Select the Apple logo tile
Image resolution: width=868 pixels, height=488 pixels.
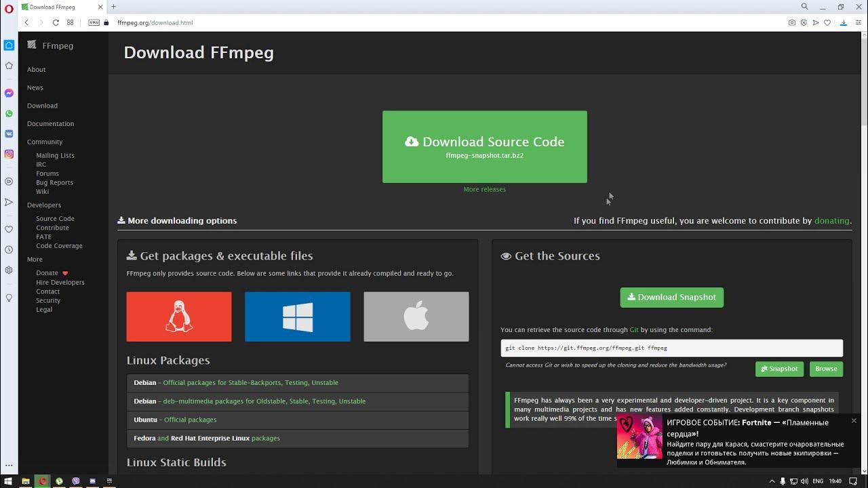pyautogui.click(x=416, y=317)
